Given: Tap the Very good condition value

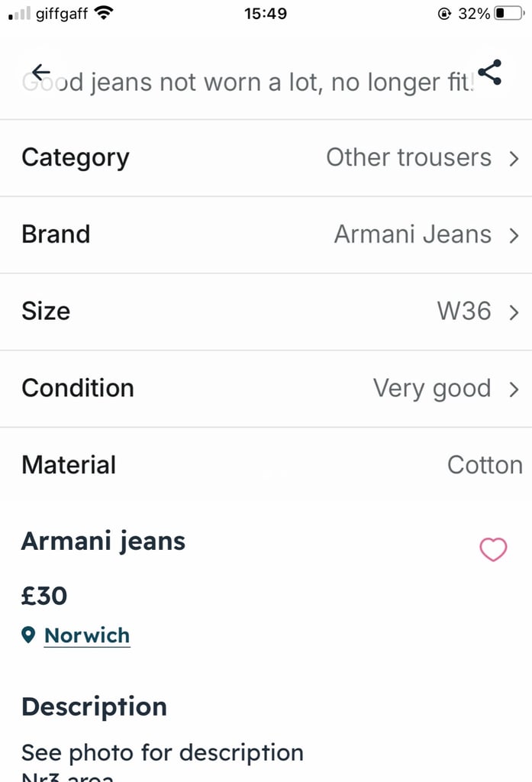Looking at the screenshot, I should (432, 389).
